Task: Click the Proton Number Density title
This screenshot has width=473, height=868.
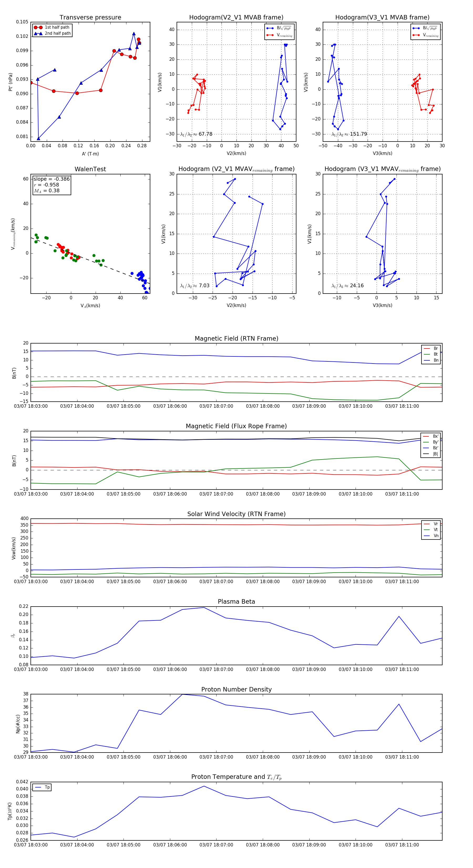Action: (236, 689)
